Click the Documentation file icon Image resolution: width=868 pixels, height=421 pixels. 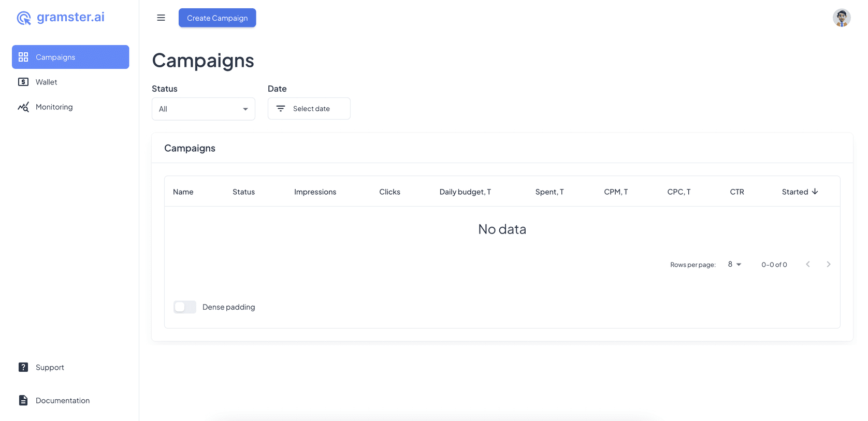pyautogui.click(x=23, y=400)
